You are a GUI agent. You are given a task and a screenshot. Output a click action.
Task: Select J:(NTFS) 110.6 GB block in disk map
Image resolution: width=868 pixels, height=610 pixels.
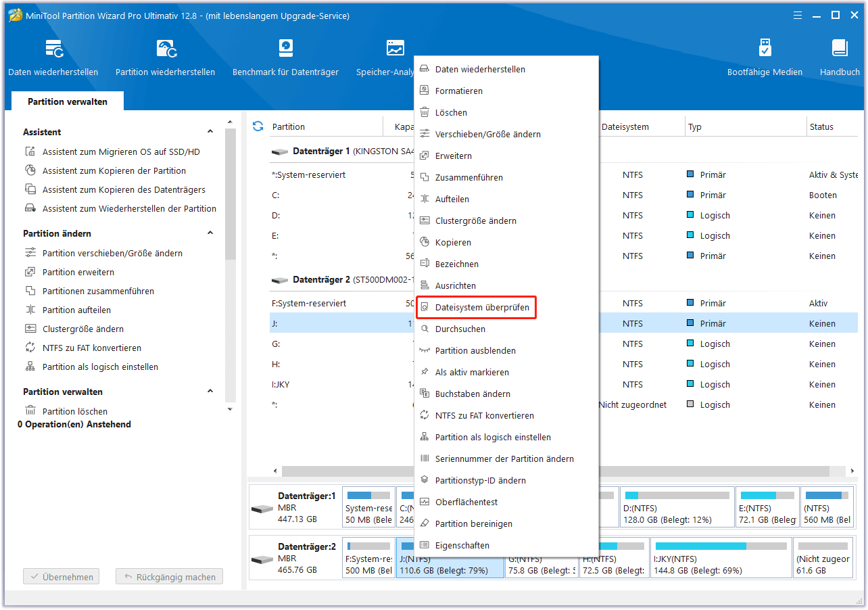tap(450, 558)
